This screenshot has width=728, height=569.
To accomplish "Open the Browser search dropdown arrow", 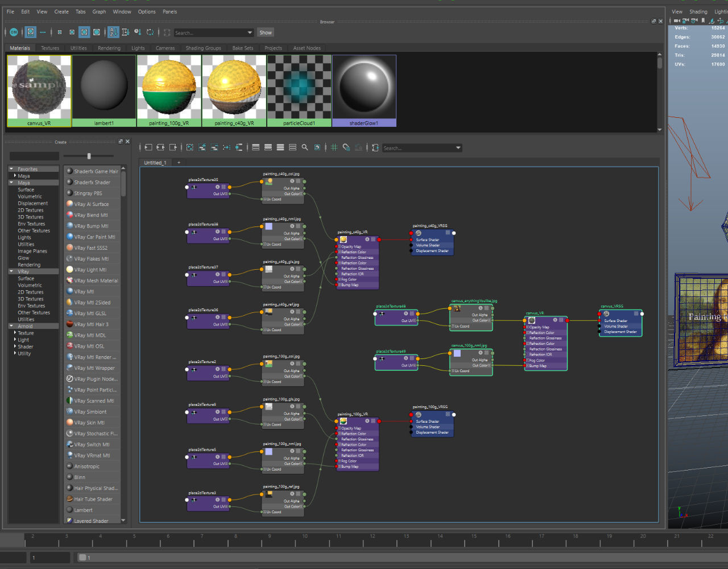I will tap(250, 32).
